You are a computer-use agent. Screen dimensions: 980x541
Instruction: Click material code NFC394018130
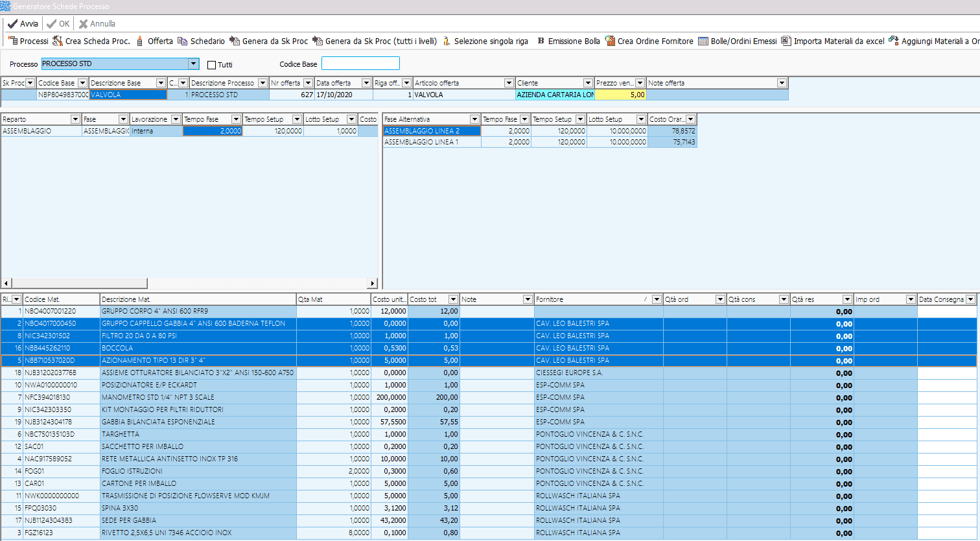[62, 397]
